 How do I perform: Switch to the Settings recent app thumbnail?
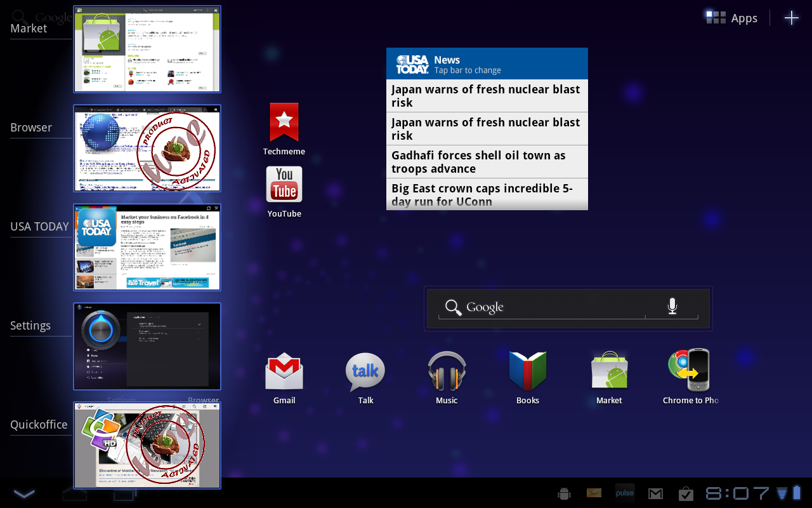147,347
